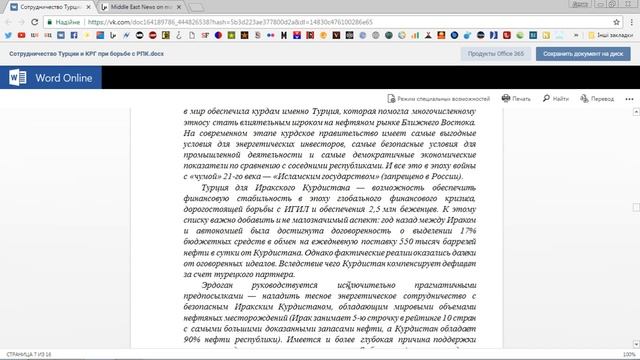Click the accessibility mode icon
The image size is (640, 360).
point(391,99)
